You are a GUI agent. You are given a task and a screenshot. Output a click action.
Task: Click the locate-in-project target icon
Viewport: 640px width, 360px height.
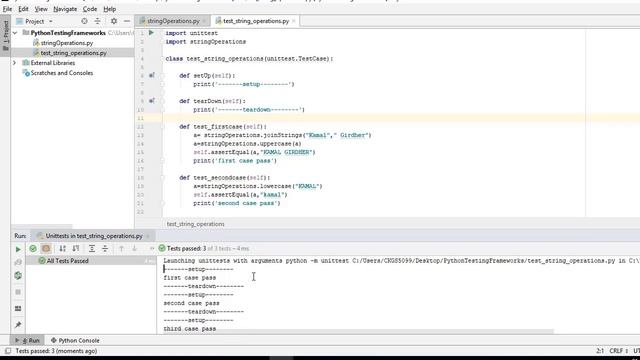tap(84, 21)
